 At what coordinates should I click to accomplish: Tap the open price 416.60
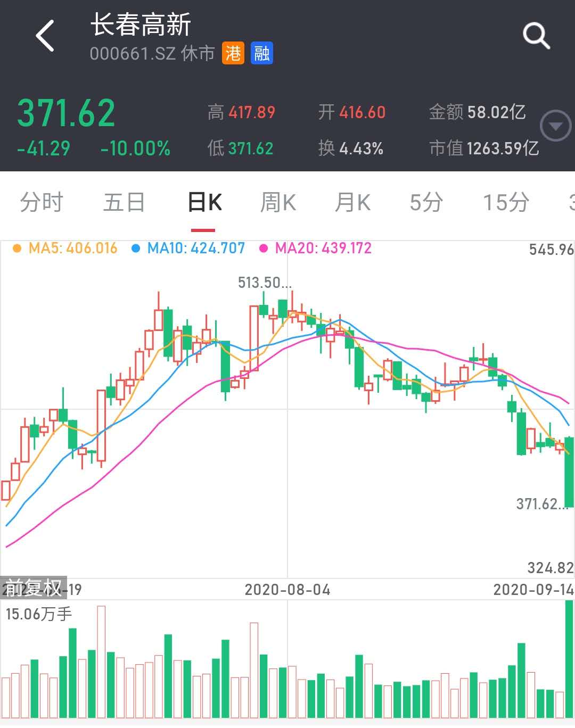(363, 112)
